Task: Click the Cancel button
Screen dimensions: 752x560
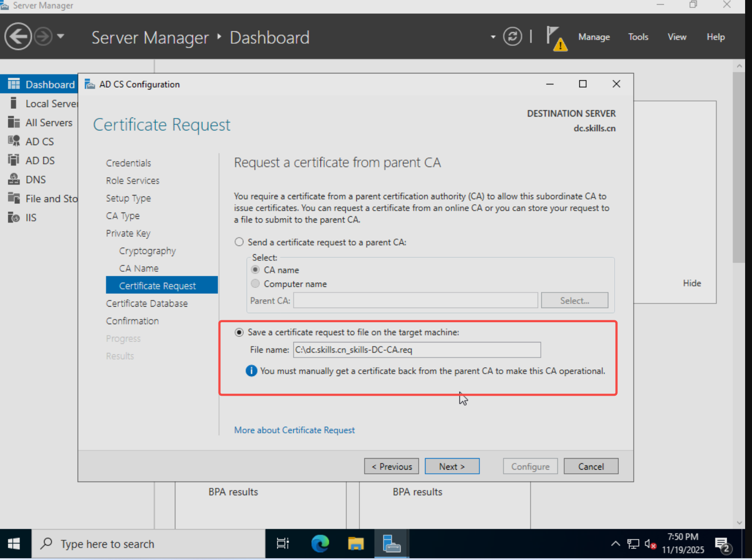Action: click(x=591, y=466)
